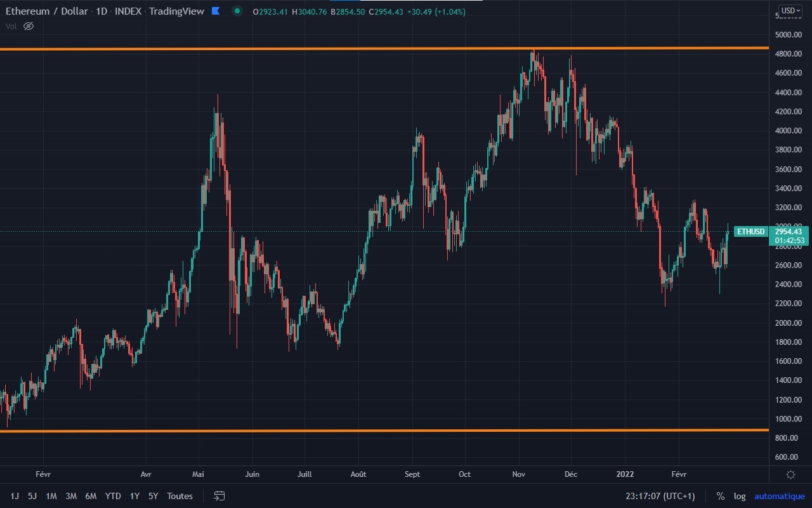Switch to the 5Y range tab

point(152,496)
